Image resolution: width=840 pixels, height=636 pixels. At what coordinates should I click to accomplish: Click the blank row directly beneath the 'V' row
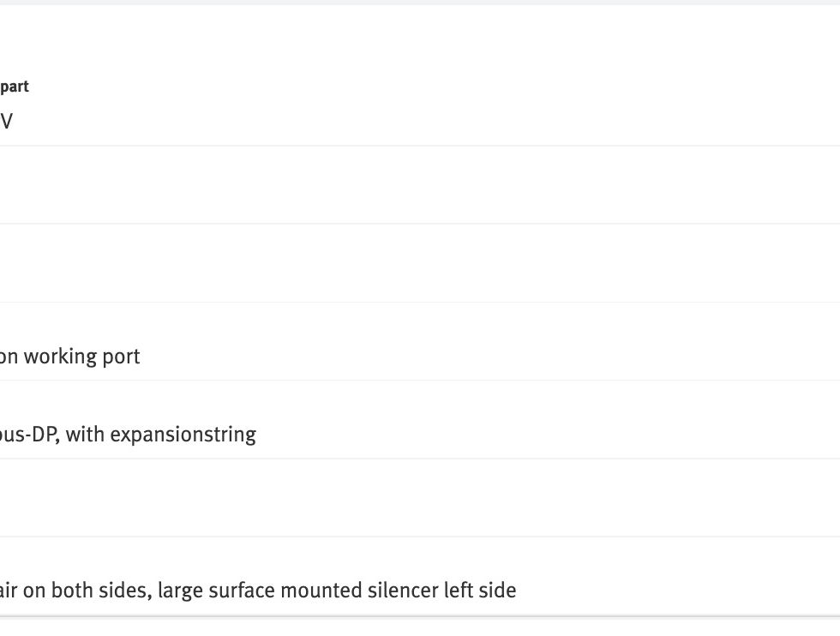click(x=420, y=185)
